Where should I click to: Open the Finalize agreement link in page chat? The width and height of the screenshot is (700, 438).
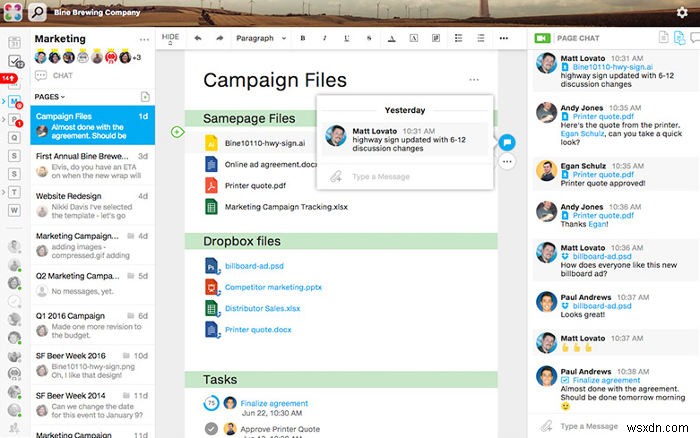tap(606, 380)
